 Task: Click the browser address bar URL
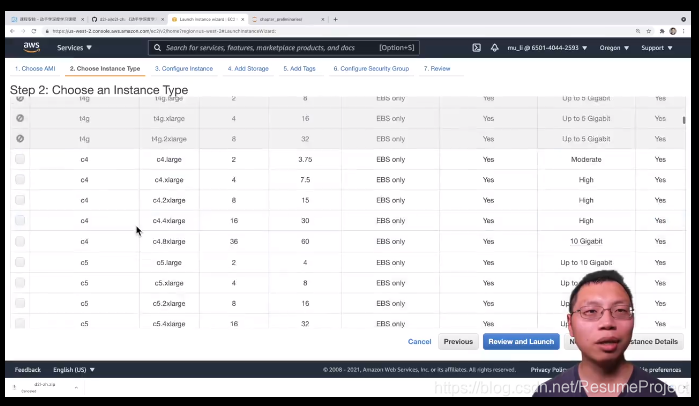(164, 31)
